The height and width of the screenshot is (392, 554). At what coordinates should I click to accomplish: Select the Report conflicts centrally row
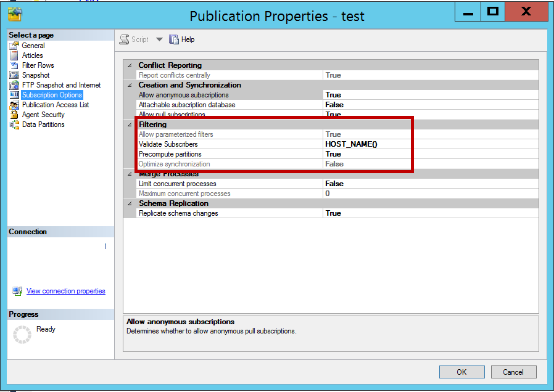pyautogui.click(x=337, y=75)
